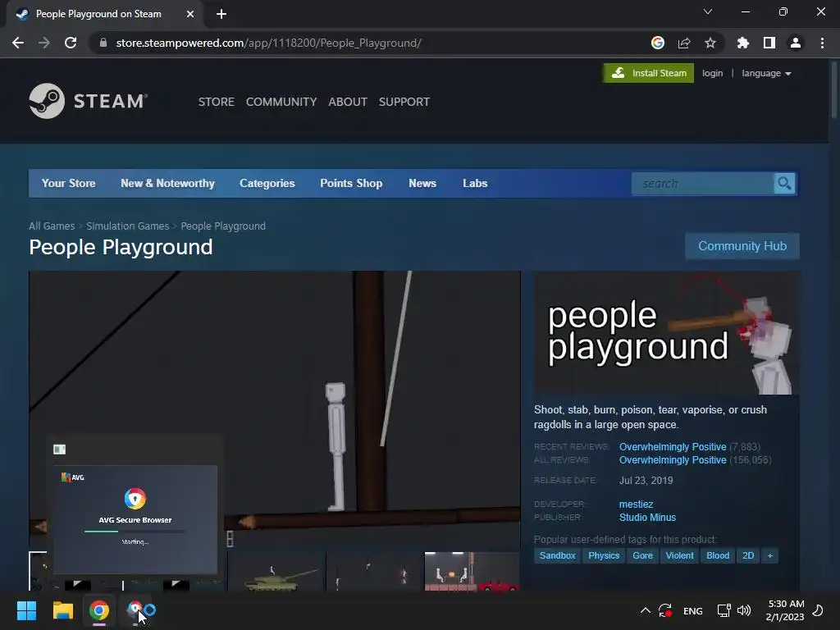Open the ABOUT menu
This screenshot has height=630, width=840.
(x=348, y=102)
